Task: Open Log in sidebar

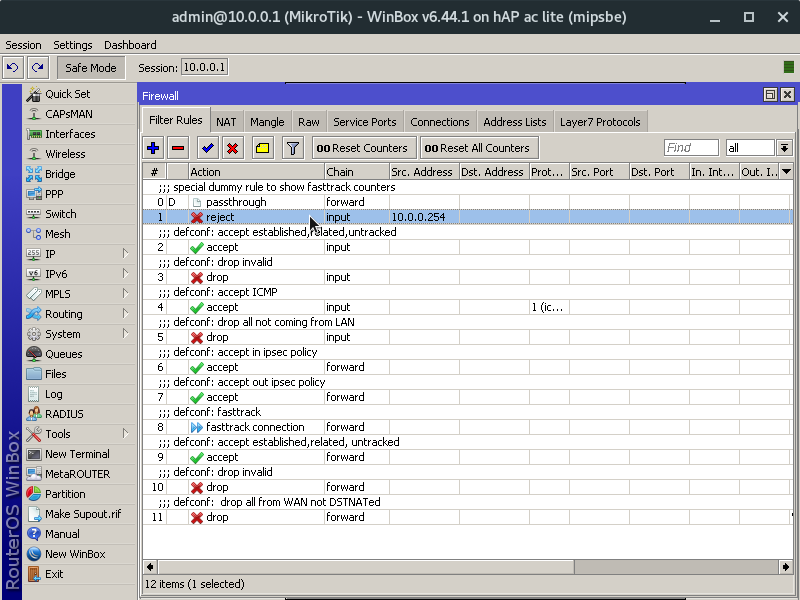Action: tap(80, 394)
